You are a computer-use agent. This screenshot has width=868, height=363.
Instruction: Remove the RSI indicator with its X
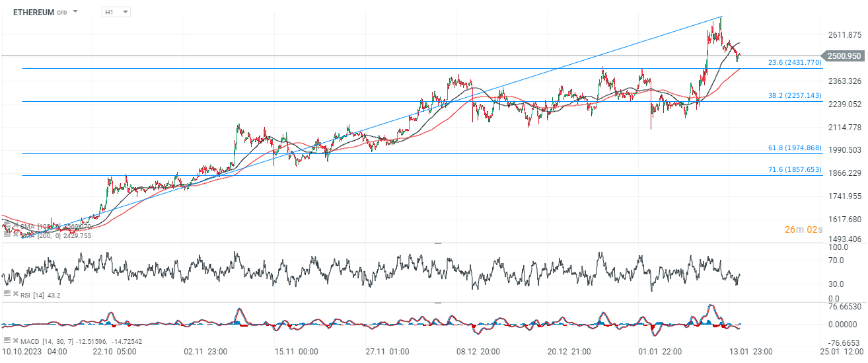[x=15, y=293]
